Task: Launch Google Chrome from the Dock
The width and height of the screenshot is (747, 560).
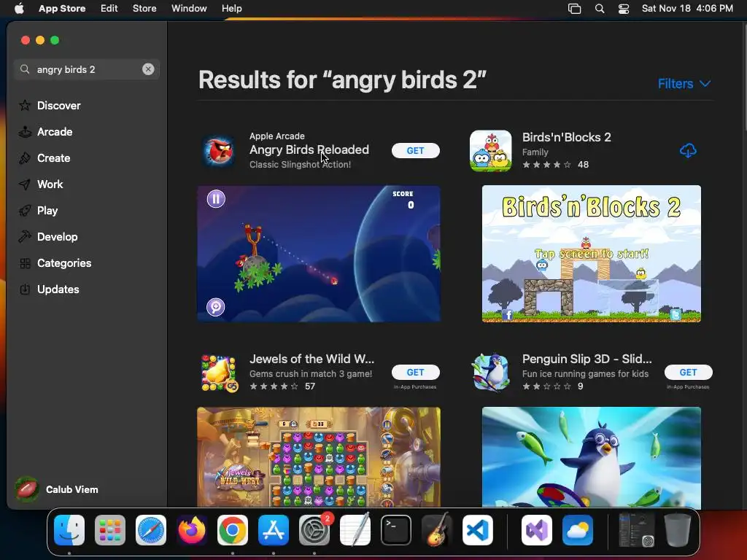Action: [x=233, y=530]
